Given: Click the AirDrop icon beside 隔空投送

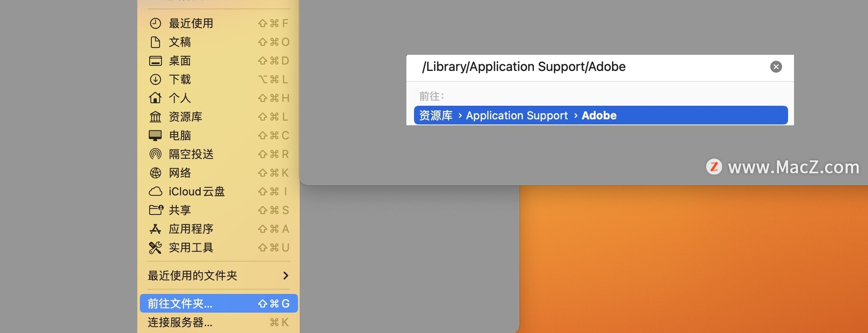Looking at the screenshot, I should pyautogui.click(x=155, y=154).
